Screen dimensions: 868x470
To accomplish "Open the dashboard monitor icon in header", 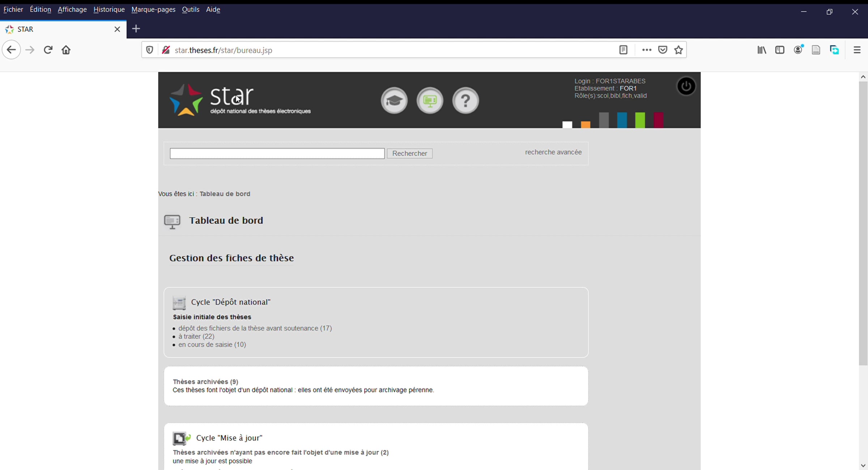I will pos(430,101).
